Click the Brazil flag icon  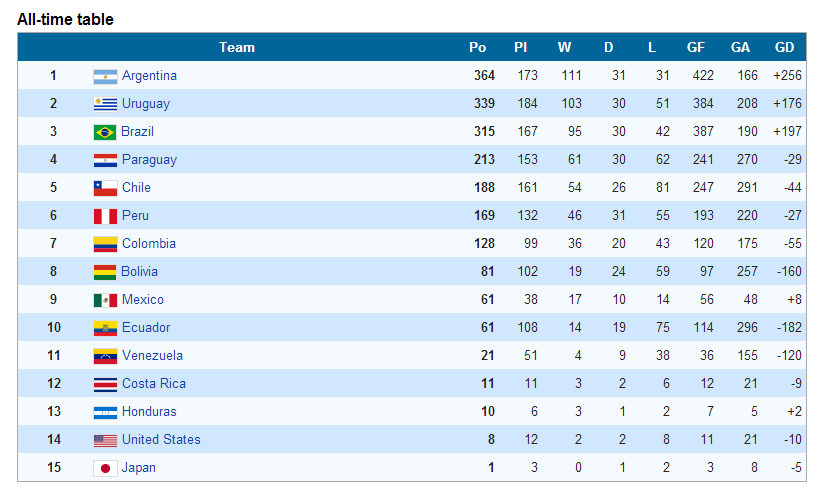pos(105,132)
